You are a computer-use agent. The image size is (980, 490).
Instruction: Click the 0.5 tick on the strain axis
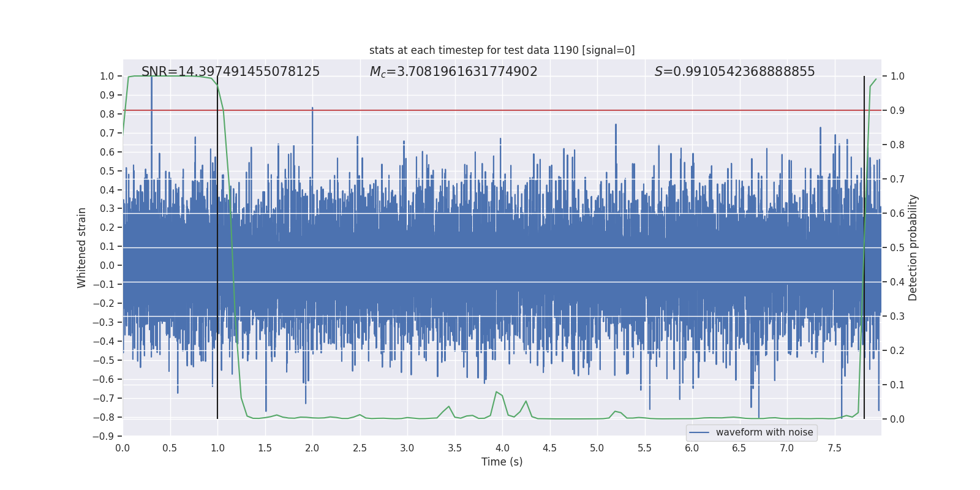[108, 171]
